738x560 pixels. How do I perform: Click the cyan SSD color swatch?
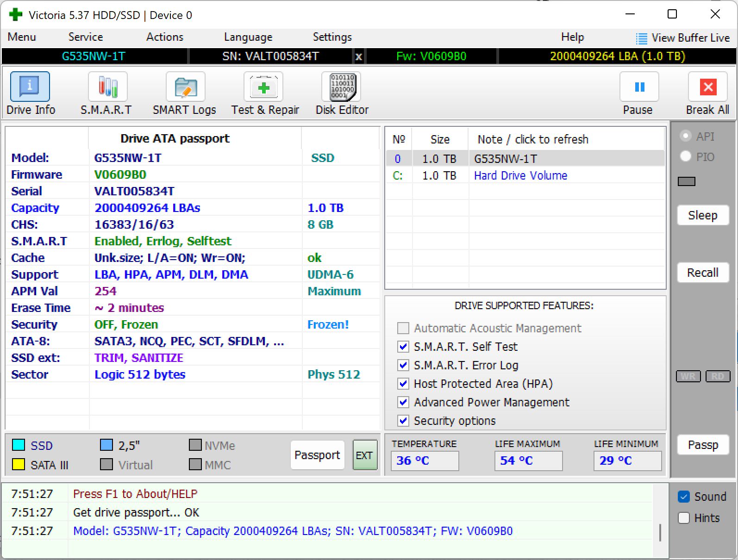19,445
